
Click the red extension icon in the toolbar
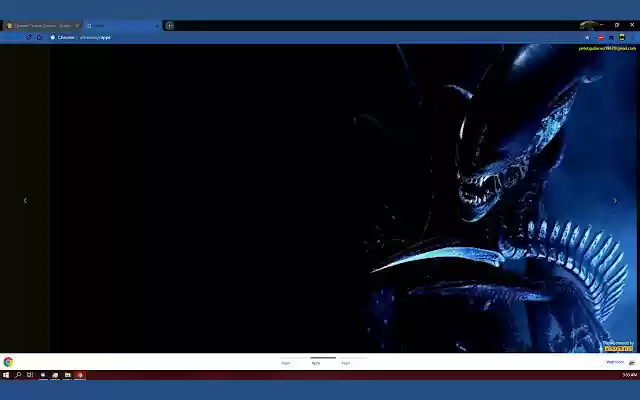pyautogui.click(x=600, y=38)
